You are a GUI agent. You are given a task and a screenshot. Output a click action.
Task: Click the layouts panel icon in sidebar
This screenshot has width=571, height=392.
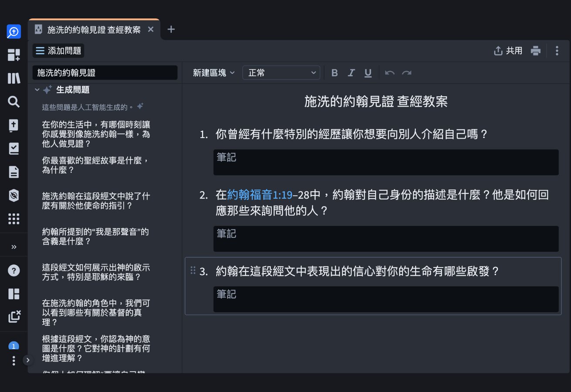pyautogui.click(x=14, y=294)
